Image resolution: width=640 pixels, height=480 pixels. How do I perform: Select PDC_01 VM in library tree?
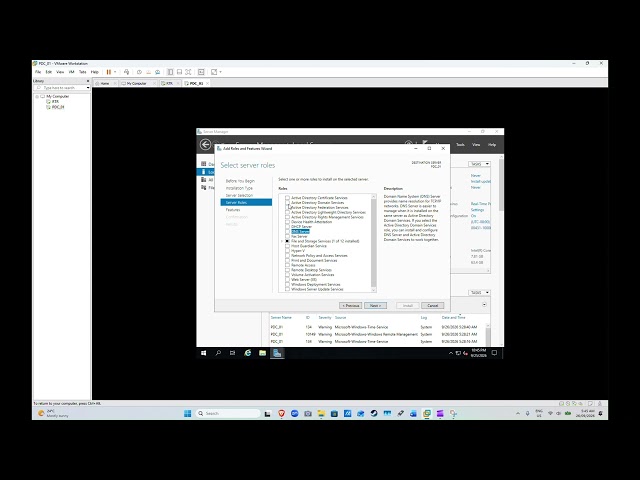(58, 107)
